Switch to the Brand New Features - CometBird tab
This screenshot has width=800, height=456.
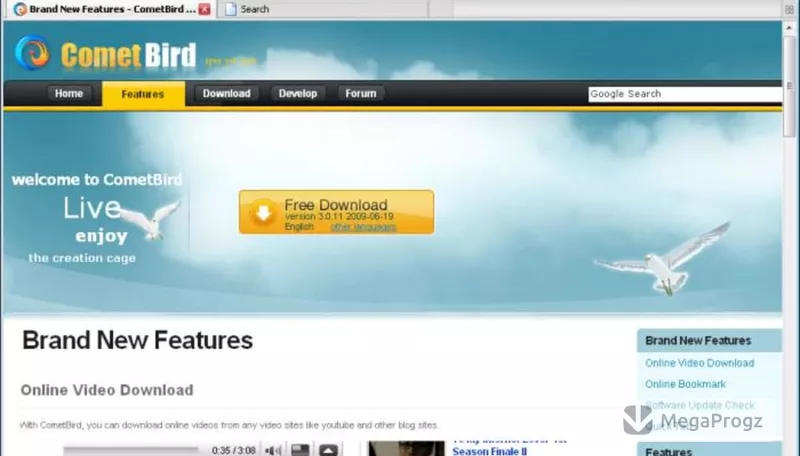click(x=112, y=9)
